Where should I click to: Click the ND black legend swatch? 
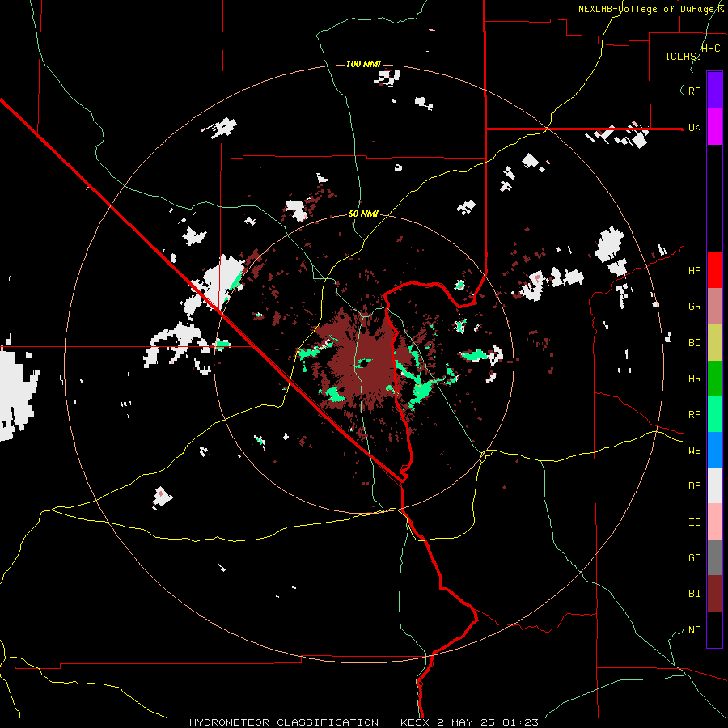pyautogui.click(x=714, y=629)
